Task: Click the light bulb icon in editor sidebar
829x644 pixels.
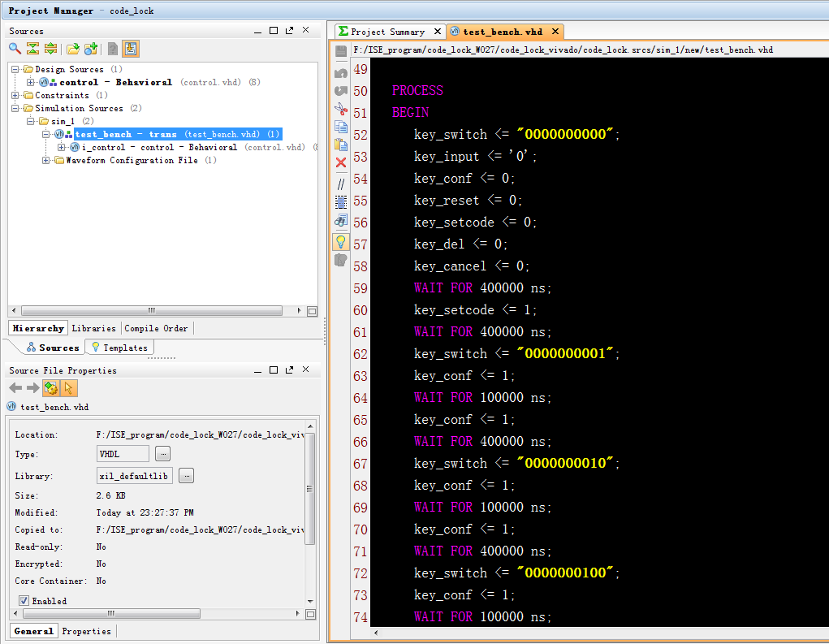Action: (x=341, y=241)
